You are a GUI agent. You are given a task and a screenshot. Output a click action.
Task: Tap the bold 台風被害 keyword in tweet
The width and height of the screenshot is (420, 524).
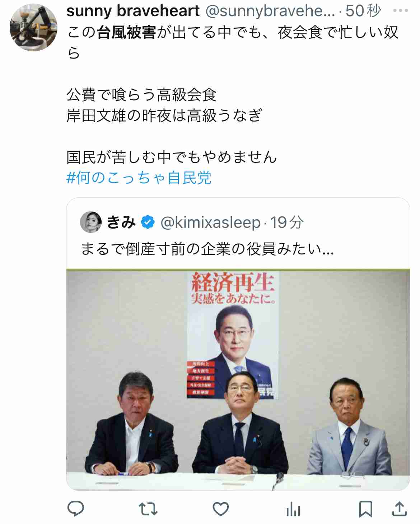tap(126, 33)
